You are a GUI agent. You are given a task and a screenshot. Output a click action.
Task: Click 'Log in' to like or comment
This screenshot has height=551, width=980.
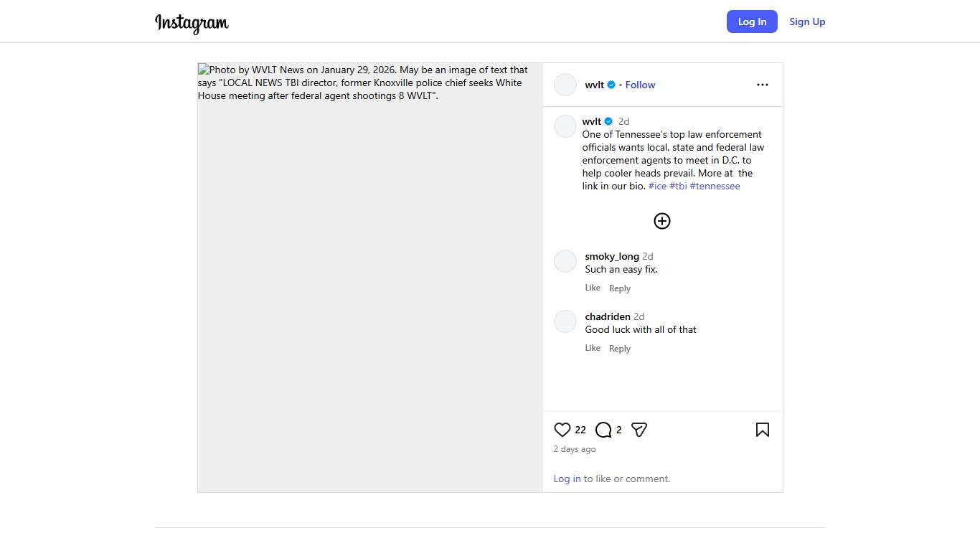[x=567, y=479]
